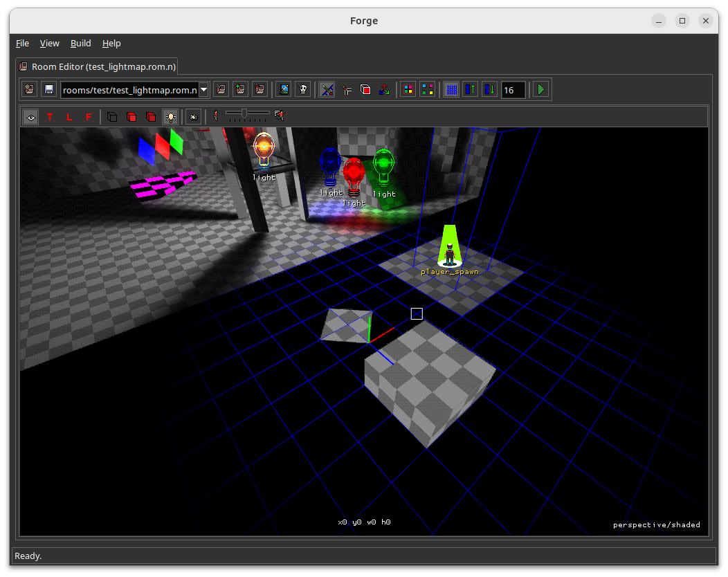Toggle the blue grid display
Viewport: 728px width, 577px height.
point(451,89)
